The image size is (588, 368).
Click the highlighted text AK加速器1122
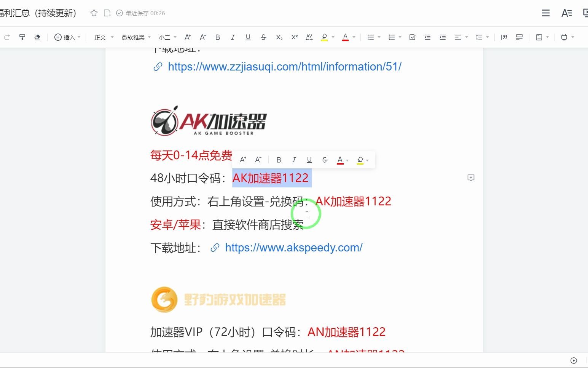click(x=271, y=178)
